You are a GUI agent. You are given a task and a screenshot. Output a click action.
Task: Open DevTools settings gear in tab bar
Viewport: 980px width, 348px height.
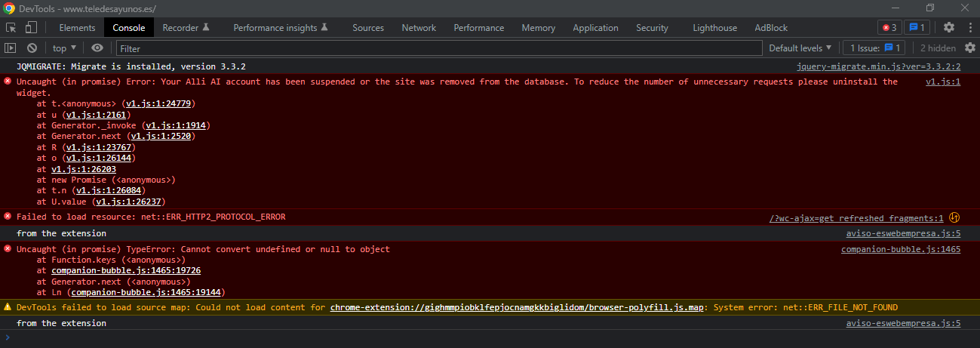click(948, 28)
